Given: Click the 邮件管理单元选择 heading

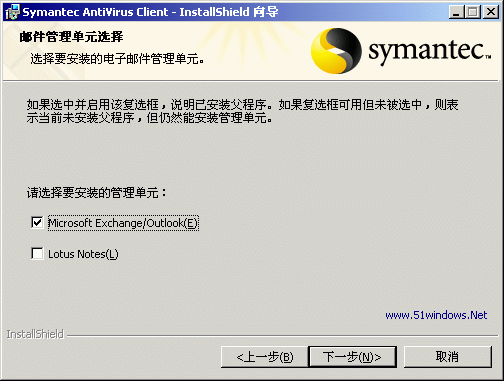Looking at the screenshot, I should pyautogui.click(x=71, y=37).
